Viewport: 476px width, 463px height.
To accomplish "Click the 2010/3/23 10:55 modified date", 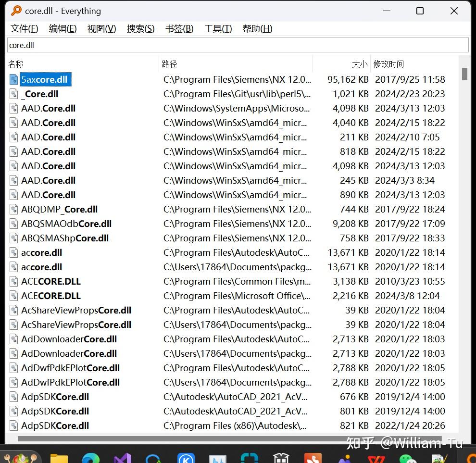I will pos(410,281).
